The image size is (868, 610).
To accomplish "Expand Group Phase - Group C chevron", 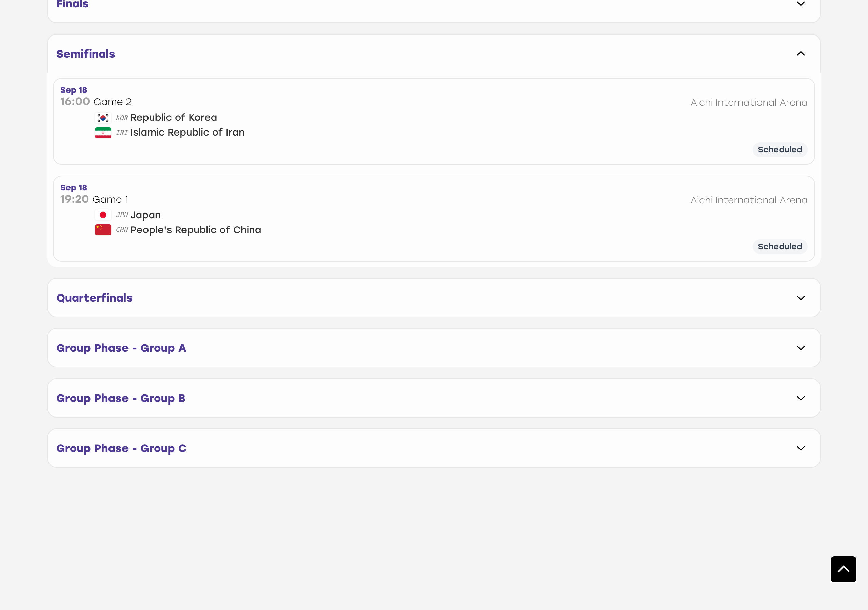I will point(801,448).
